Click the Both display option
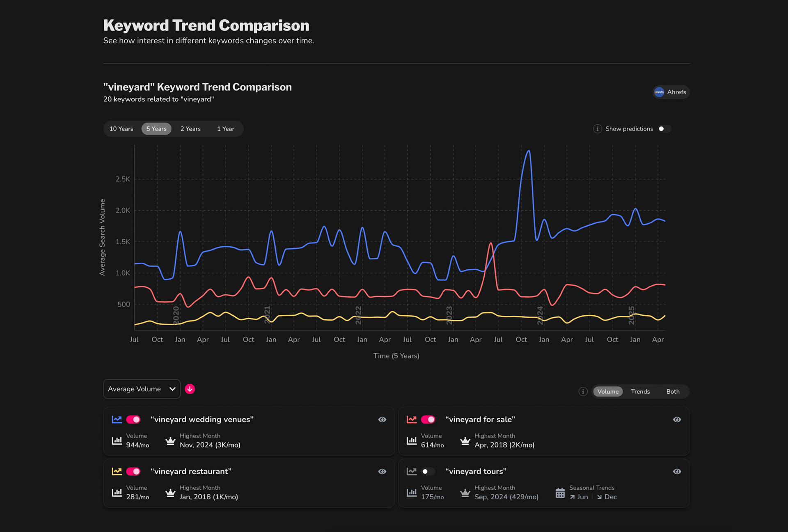Viewport: 788px width, 532px height. (673, 391)
